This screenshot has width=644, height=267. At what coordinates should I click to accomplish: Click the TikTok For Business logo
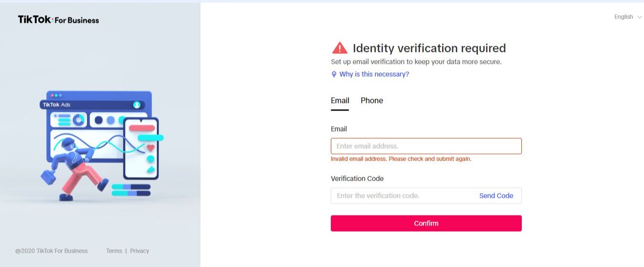58,20
